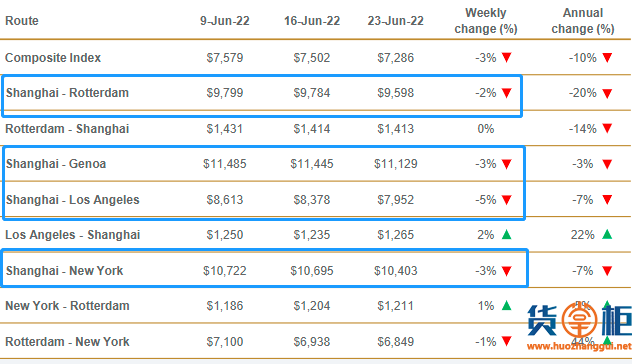Click the orange watermark logo circle
Screen dimensions: 632x364
pyautogui.click(x=580, y=321)
